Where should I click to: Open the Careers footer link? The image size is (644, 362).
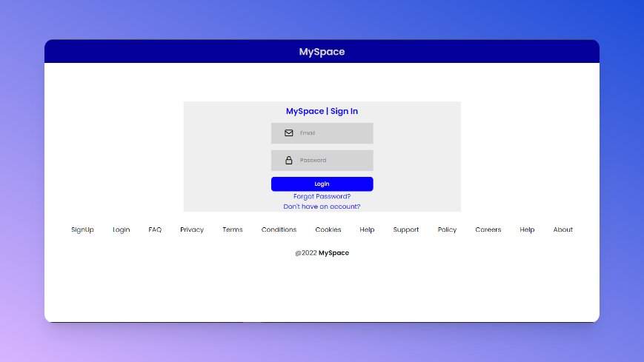click(x=488, y=229)
